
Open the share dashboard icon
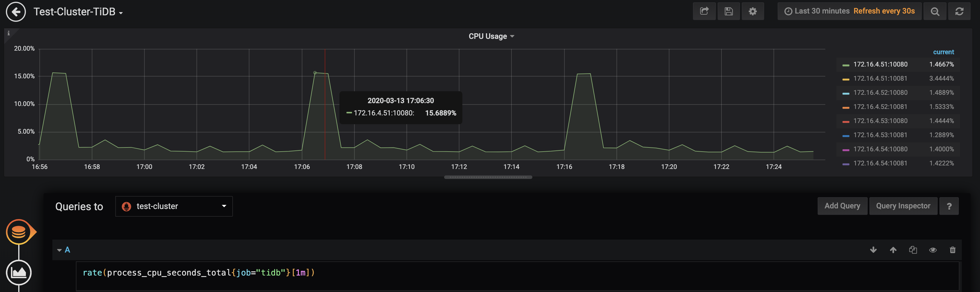[704, 11]
